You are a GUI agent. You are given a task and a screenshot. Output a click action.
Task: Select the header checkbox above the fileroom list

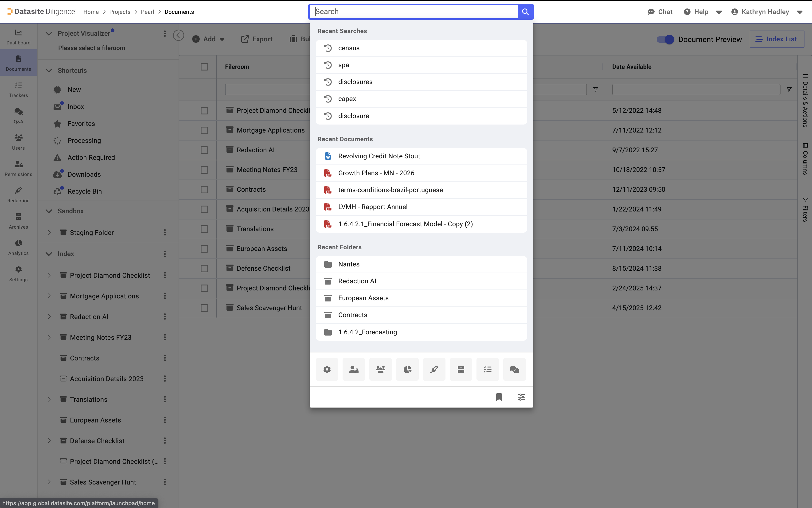(204, 66)
